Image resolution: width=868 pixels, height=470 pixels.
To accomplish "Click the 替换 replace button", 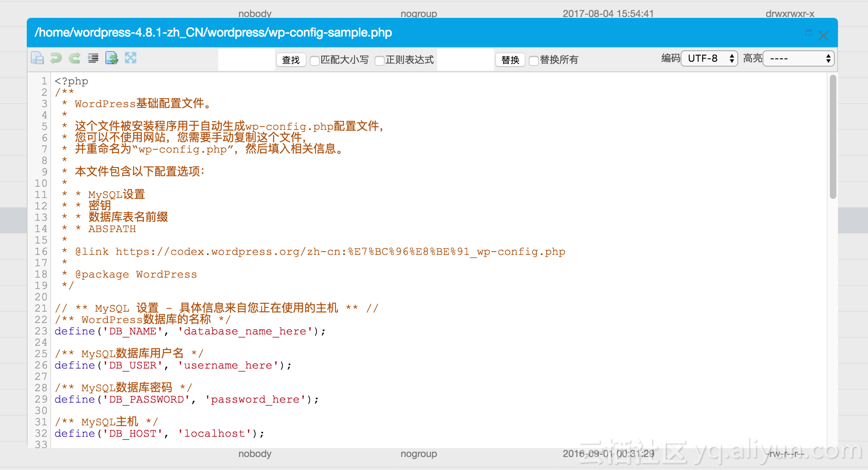I will coord(510,60).
